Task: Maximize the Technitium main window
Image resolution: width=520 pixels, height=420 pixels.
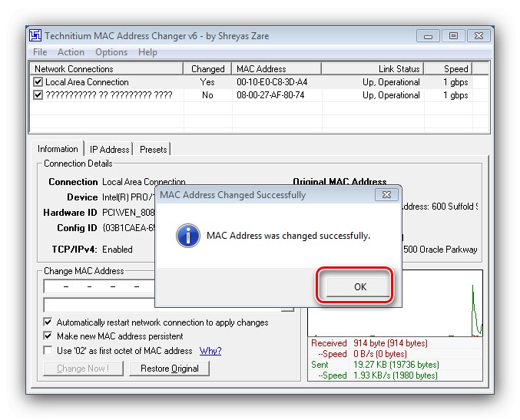Action: [453, 36]
